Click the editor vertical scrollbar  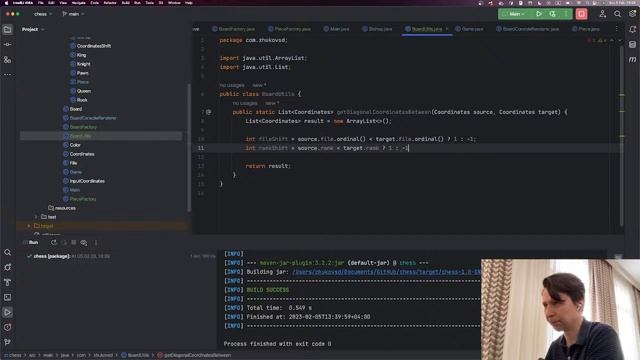tap(622, 135)
